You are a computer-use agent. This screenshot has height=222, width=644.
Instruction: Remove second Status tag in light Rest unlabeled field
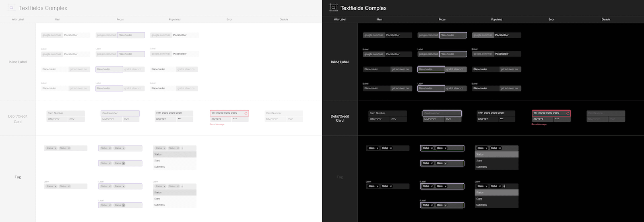69,148
